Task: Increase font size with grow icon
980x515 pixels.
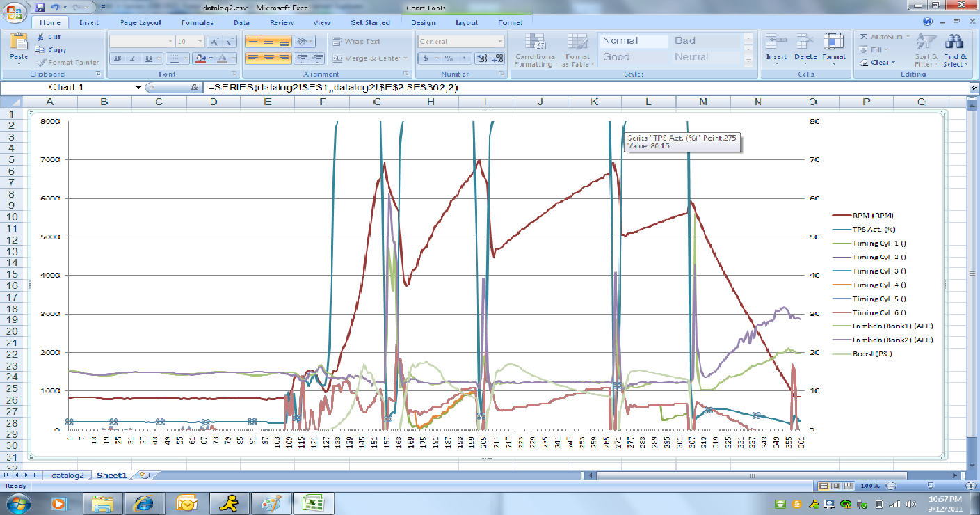Action: point(215,42)
